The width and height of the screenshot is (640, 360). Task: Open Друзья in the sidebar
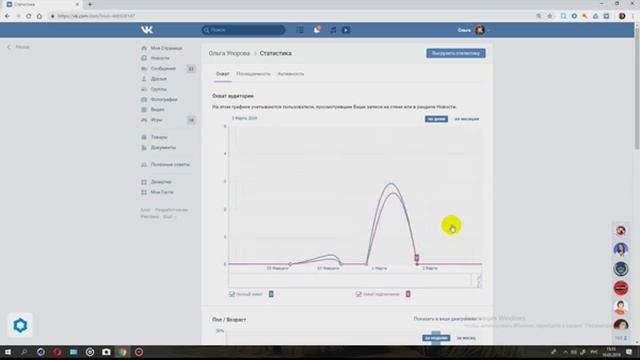158,79
